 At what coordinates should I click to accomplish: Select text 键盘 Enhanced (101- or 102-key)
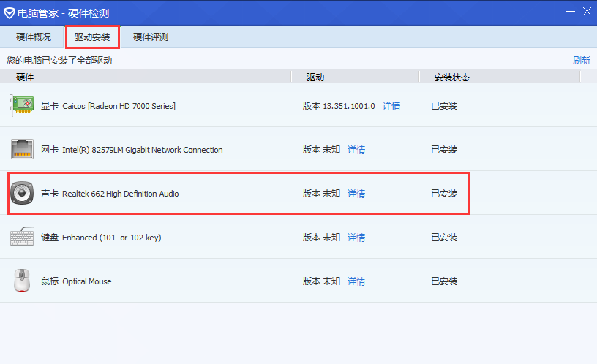pyautogui.click(x=101, y=238)
